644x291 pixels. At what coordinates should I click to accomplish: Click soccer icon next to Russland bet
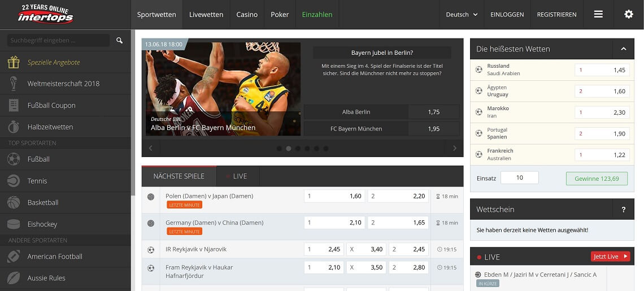[479, 70]
